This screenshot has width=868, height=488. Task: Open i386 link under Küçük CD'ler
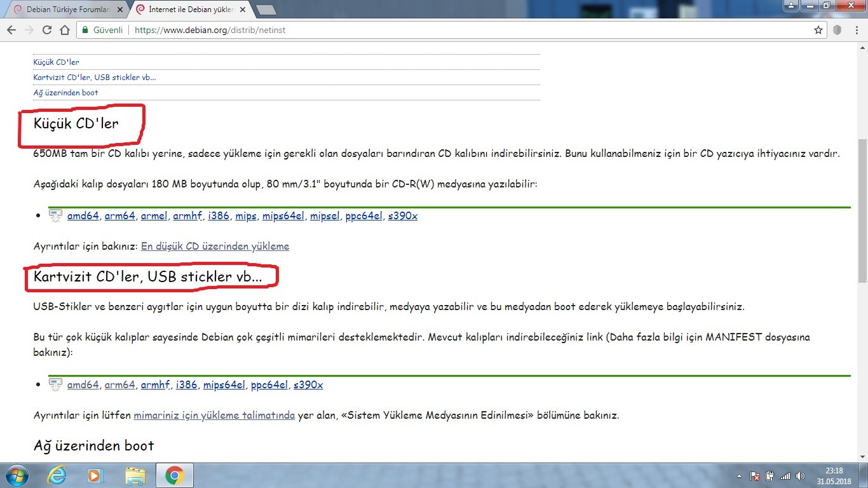(x=219, y=216)
